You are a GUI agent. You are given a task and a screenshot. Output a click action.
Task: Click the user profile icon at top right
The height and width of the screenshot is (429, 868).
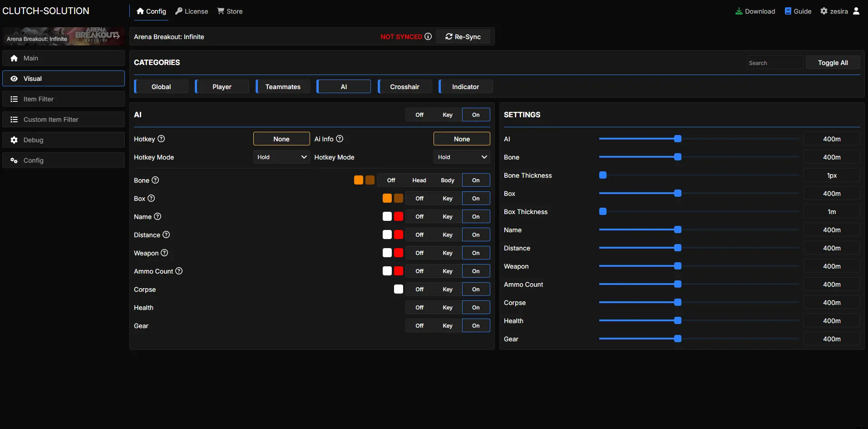[856, 11]
